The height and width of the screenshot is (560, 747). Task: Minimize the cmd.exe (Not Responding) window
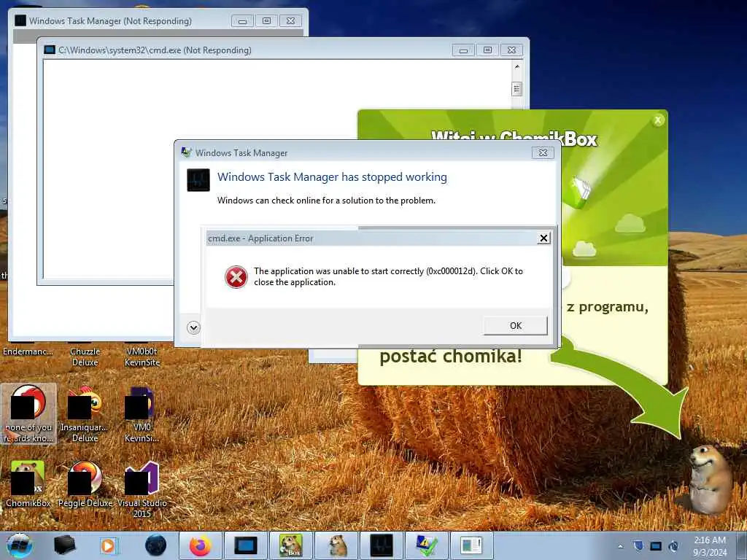coord(463,50)
